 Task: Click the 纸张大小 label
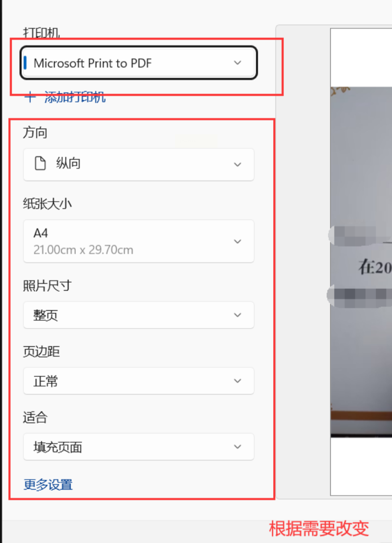click(47, 204)
